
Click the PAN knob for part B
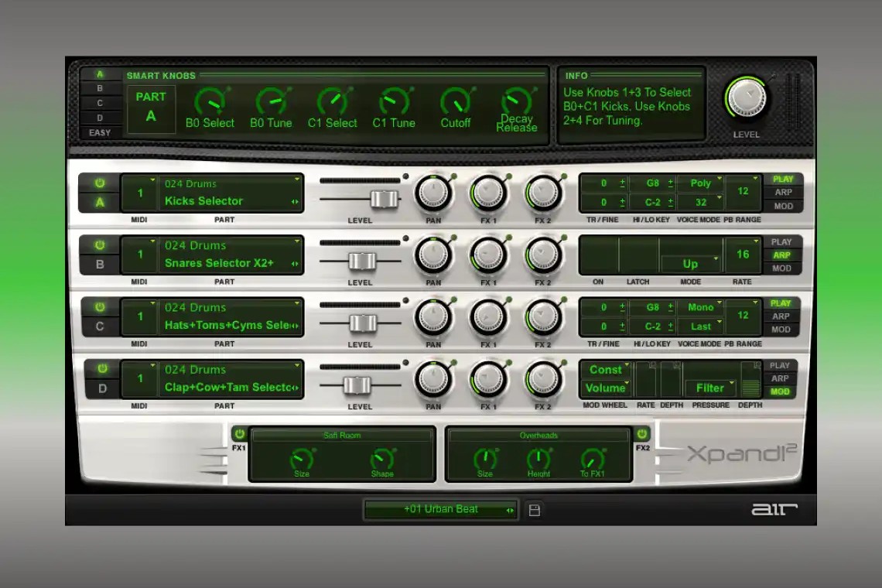tap(433, 255)
